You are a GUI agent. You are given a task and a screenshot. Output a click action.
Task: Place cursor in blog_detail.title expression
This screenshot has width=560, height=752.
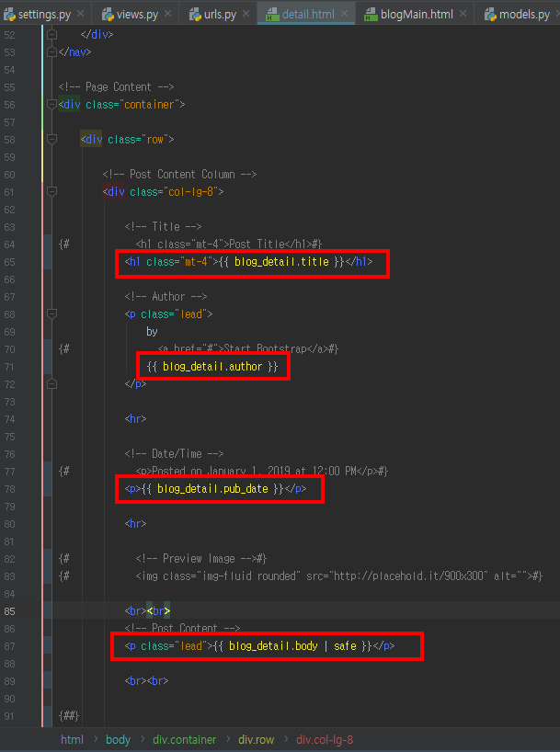point(281,262)
